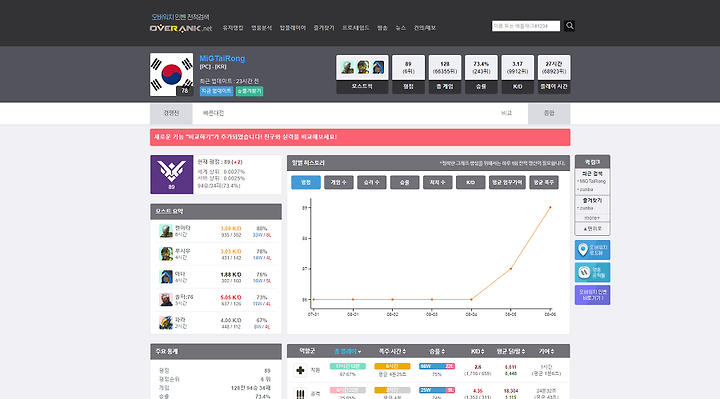Click the blue map-pin sidebar banner

tap(592, 250)
